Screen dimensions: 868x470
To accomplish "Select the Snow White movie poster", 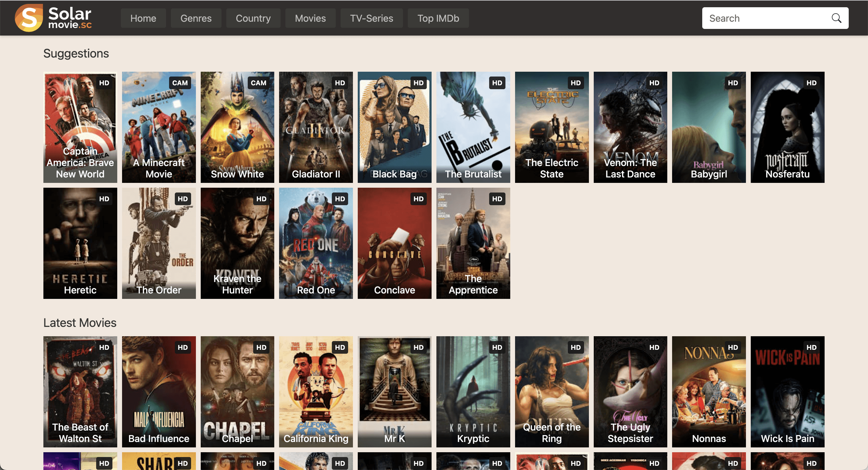I will (x=237, y=127).
